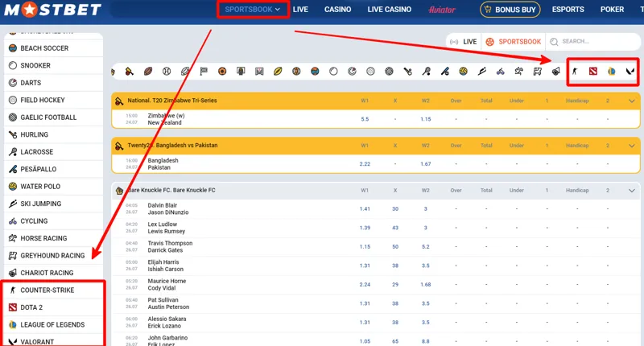This screenshot has height=346, width=644.
Task: Go to the CASINO tab in navigation
Action: tap(337, 10)
